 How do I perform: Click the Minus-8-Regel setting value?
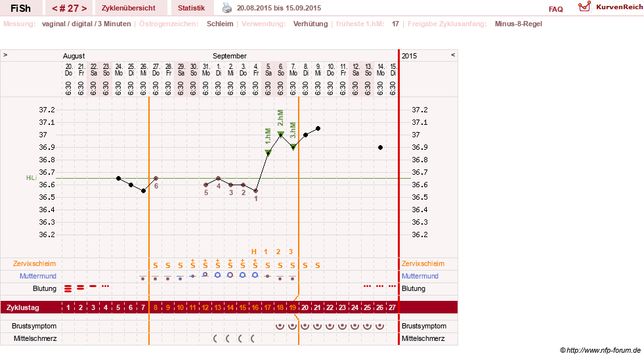(519, 24)
